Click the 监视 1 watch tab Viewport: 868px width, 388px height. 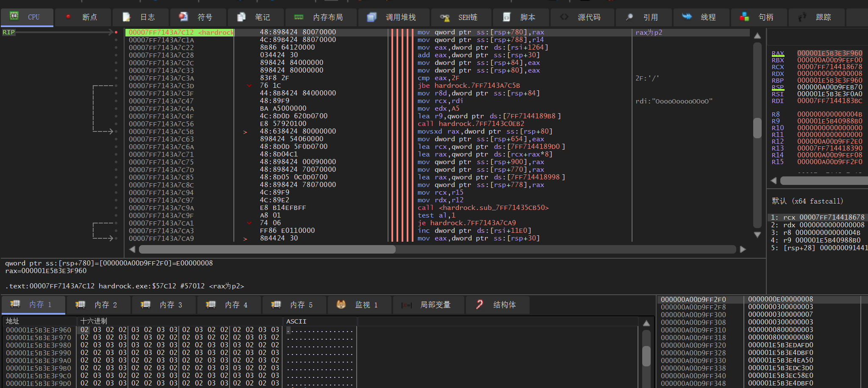[x=360, y=305]
